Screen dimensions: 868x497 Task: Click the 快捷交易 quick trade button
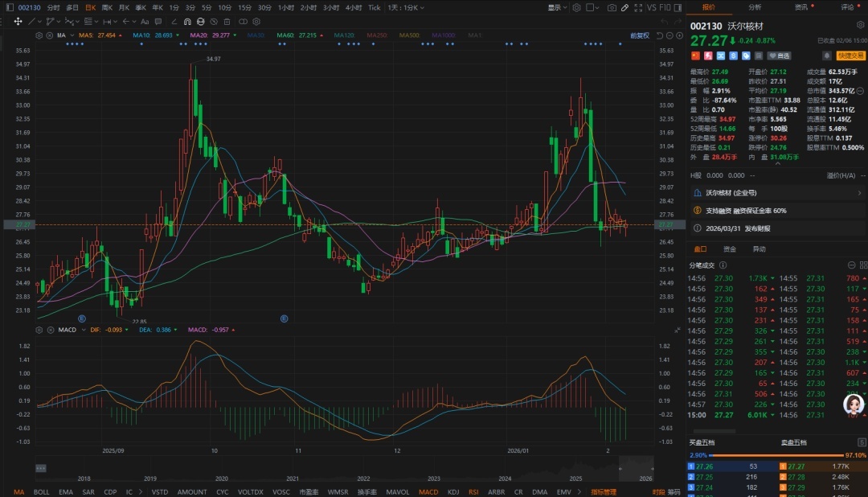[x=850, y=55]
